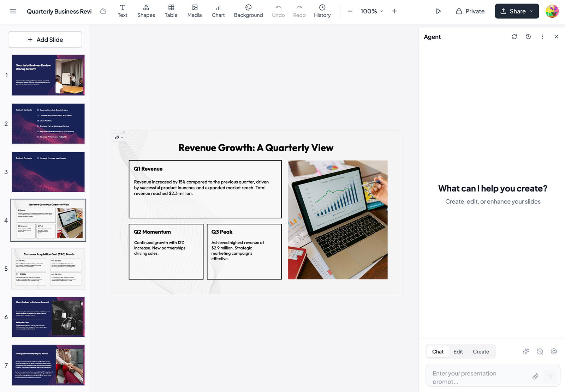Open version History
Screen dimensions: 565x392
(x=322, y=11)
